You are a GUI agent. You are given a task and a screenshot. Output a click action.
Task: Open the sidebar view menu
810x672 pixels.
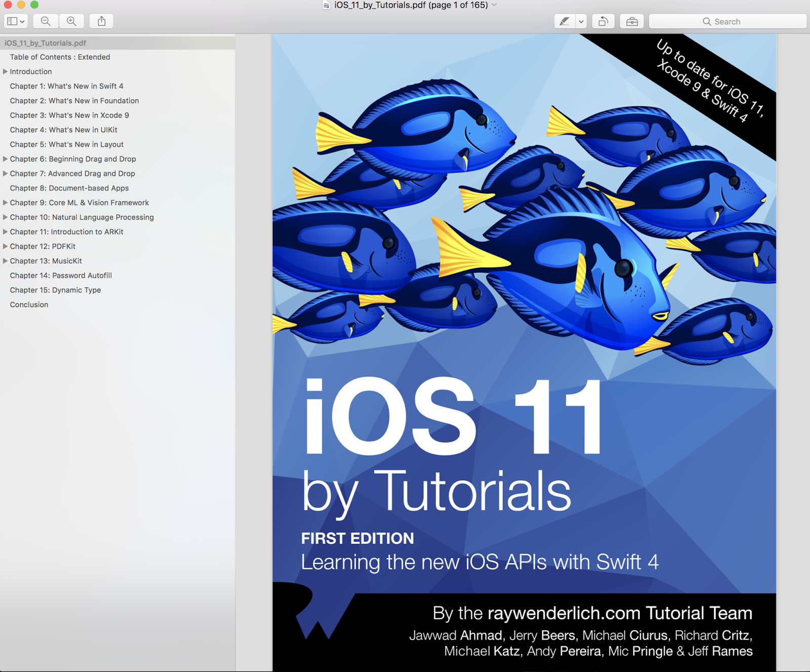(x=16, y=21)
